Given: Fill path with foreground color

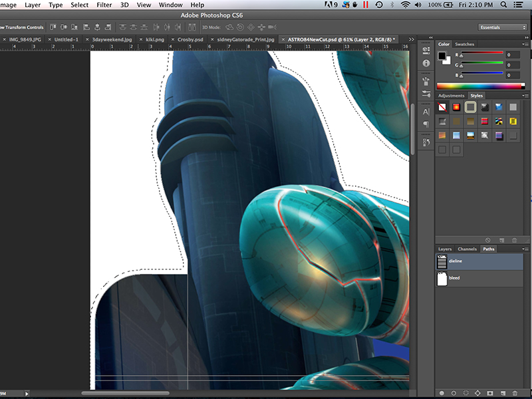Looking at the screenshot, I should coord(442,393).
